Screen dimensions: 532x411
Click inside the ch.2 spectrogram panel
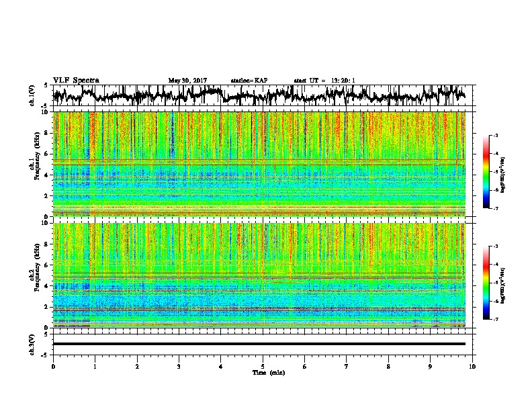point(259,275)
